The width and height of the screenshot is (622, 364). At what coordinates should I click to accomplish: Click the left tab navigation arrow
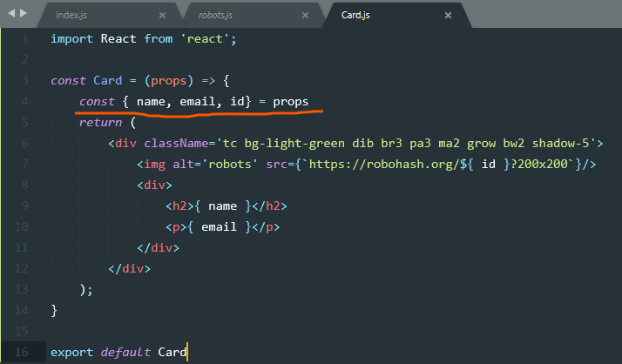11,13
